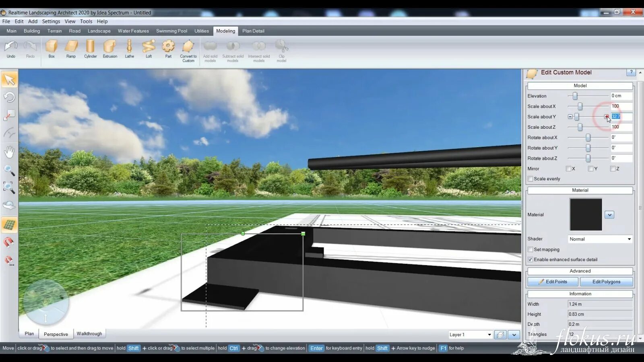Toggle the grid icon in left sidebar
The width and height of the screenshot is (644, 362).
click(x=9, y=224)
